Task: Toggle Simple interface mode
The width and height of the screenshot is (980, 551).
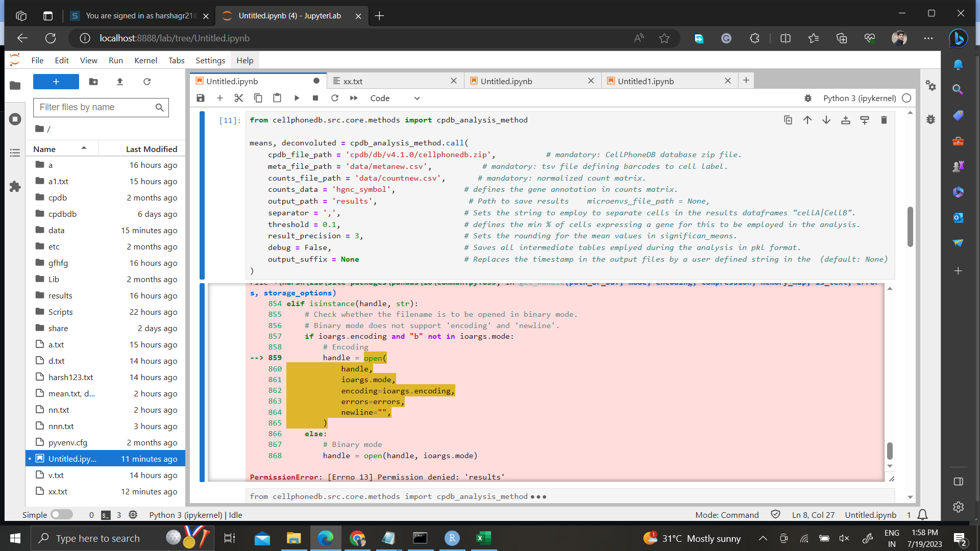Action: click(x=61, y=515)
